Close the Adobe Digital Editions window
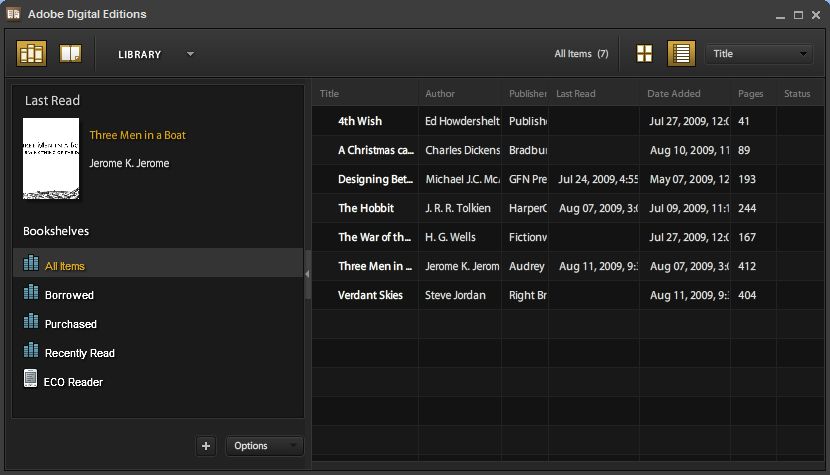The width and height of the screenshot is (830, 475). tap(816, 15)
